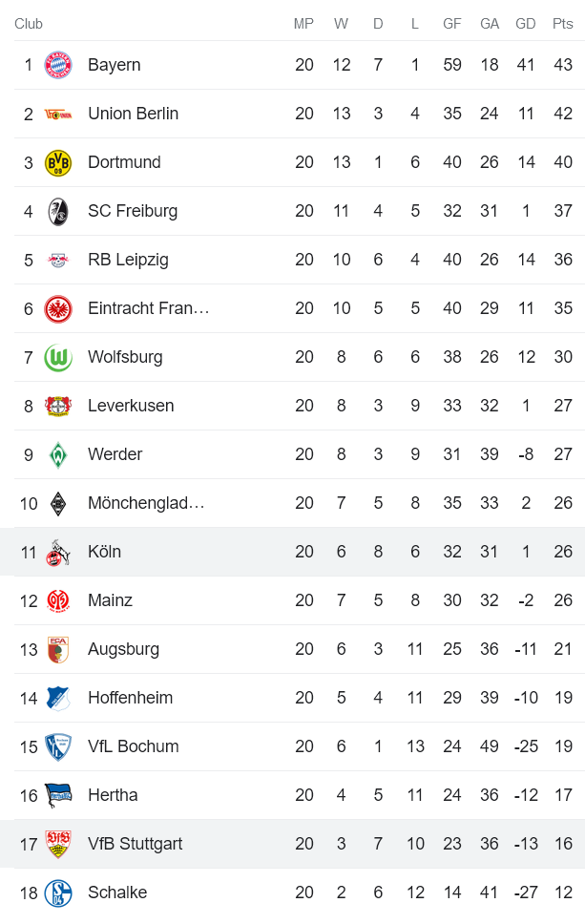Open SC Freiburg via its crest icon
This screenshot has width=585, height=924.
click(x=61, y=211)
